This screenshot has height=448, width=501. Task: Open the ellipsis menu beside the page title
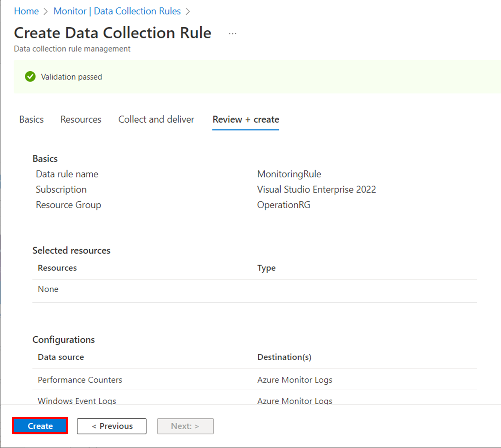tap(232, 33)
